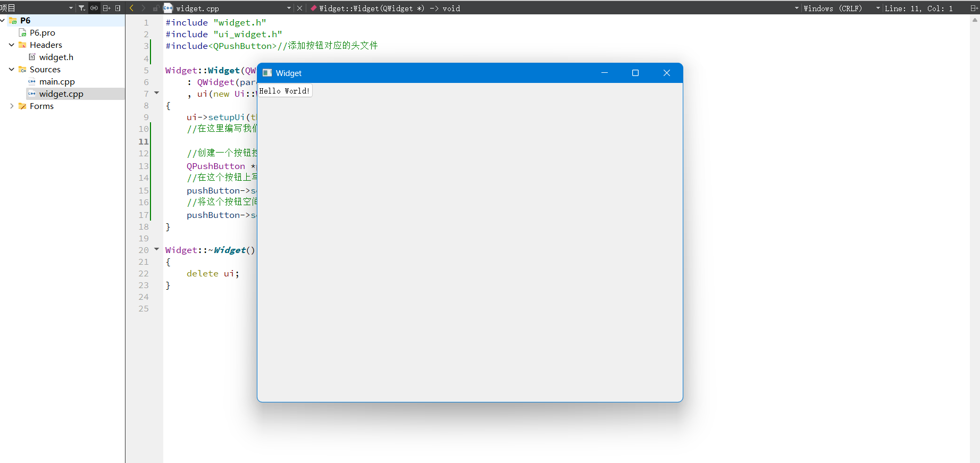980x463 pixels.
Task: Click the Widget window title text
Action: [x=289, y=73]
